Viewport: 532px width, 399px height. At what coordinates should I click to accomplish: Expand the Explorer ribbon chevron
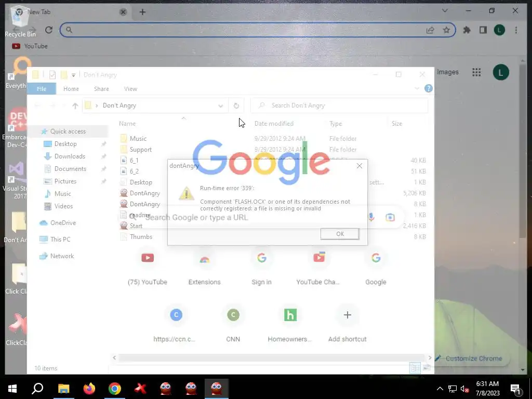417,88
